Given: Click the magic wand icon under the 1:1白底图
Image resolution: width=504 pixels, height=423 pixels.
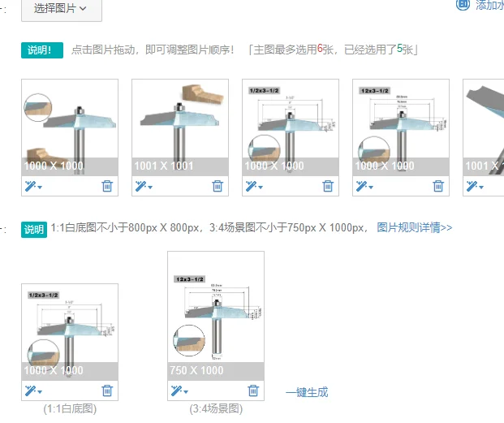Looking at the screenshot, I should pyautogui.click(x=30, y=391).
